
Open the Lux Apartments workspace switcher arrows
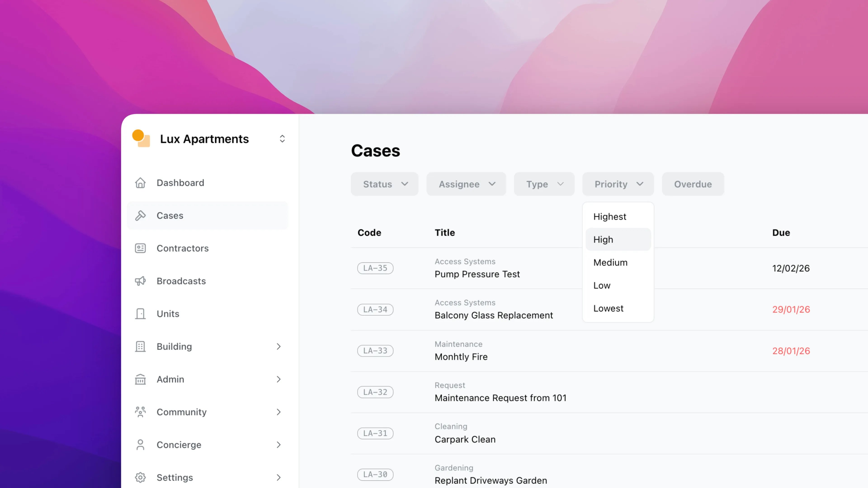pos(282,139)
